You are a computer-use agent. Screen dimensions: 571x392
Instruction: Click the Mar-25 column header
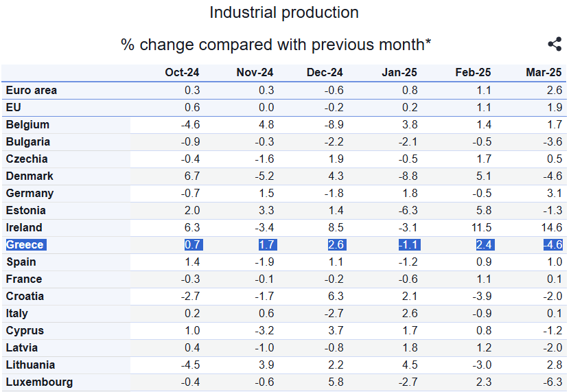click(544, 73)
